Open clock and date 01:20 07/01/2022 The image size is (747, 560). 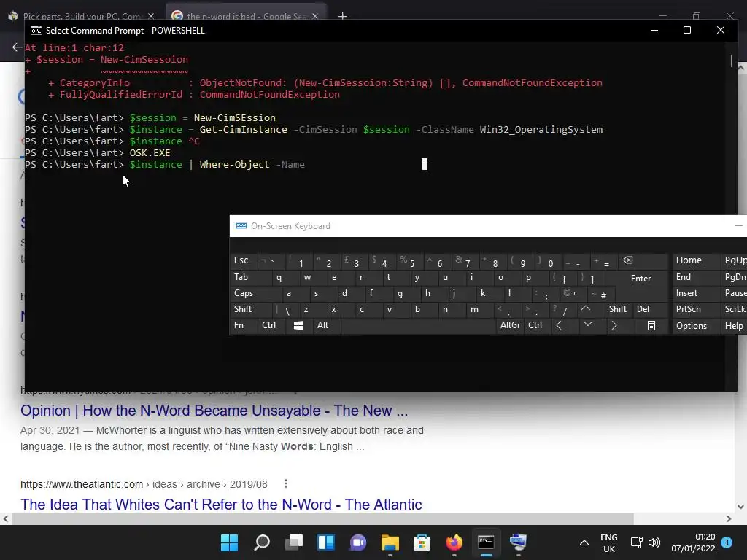(x=693, y=542)
